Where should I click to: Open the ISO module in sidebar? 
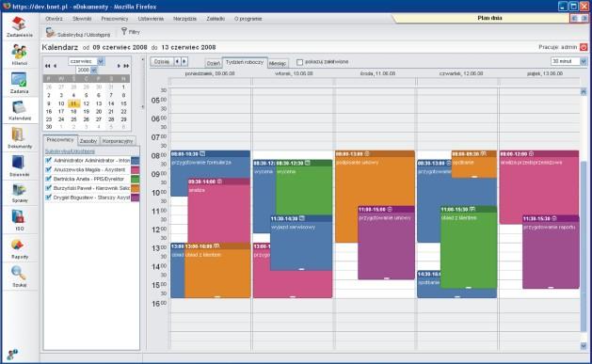tap(19, 220)
